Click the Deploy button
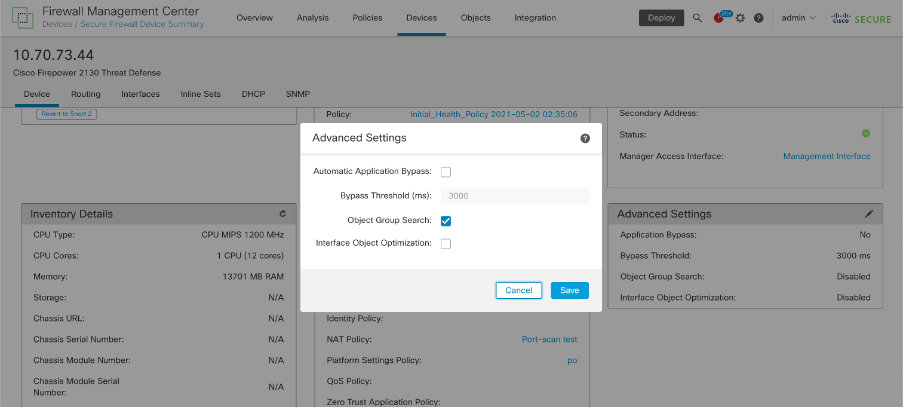Image resolution: width=904 pixels, height=408 pixels. tap(661, 18)
